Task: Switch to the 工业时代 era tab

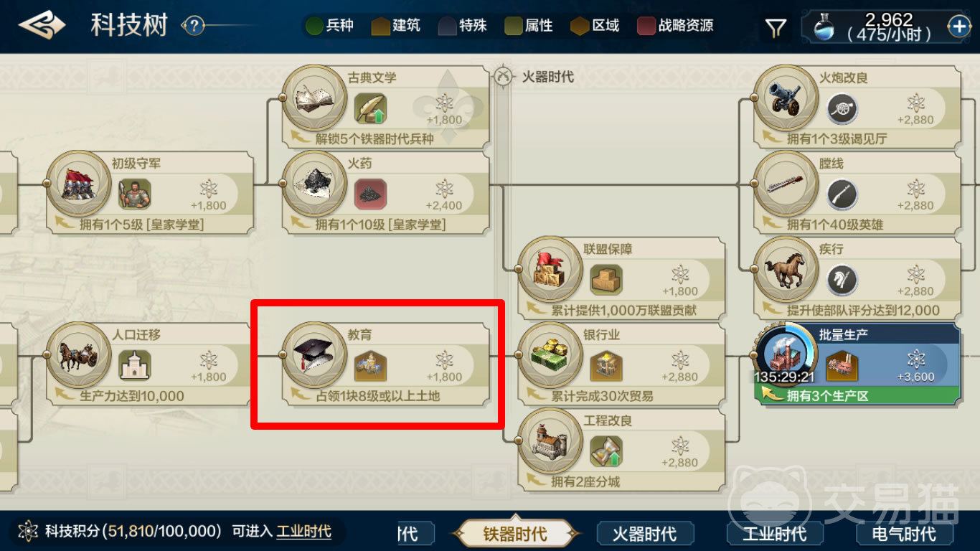Action: (x=775, y=534)
